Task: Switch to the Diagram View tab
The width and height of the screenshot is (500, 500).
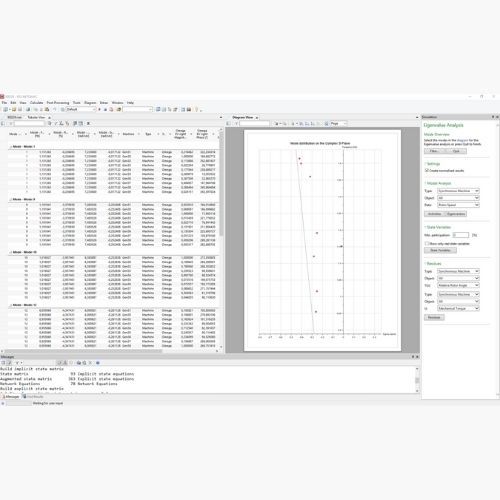Action: pyautogui.click(x=243, y=117)
